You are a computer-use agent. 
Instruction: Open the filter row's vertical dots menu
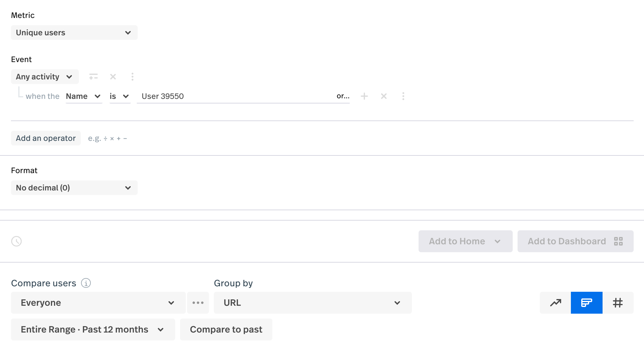(x=403, y=96)
